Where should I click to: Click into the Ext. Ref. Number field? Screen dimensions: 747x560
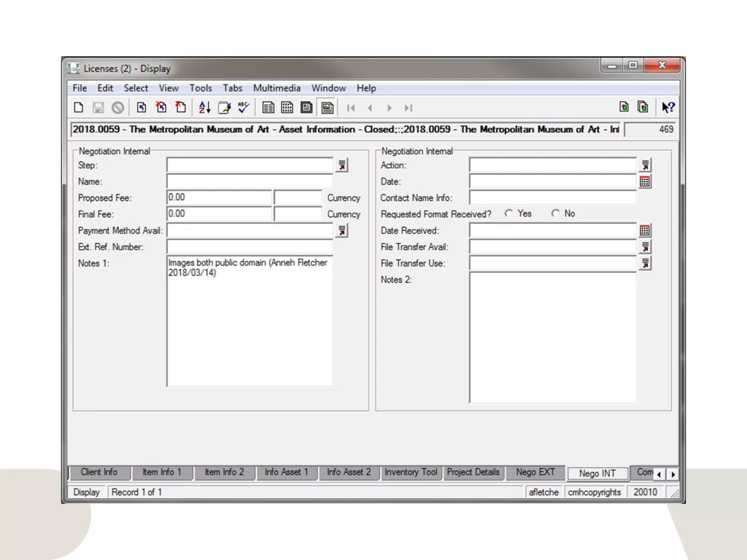[249, 247]
